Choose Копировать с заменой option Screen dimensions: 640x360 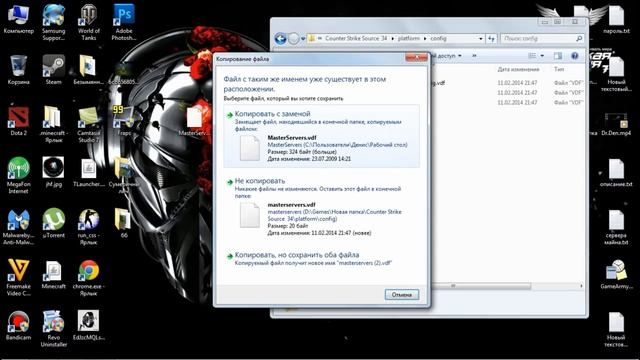click(x=322, y=136)
